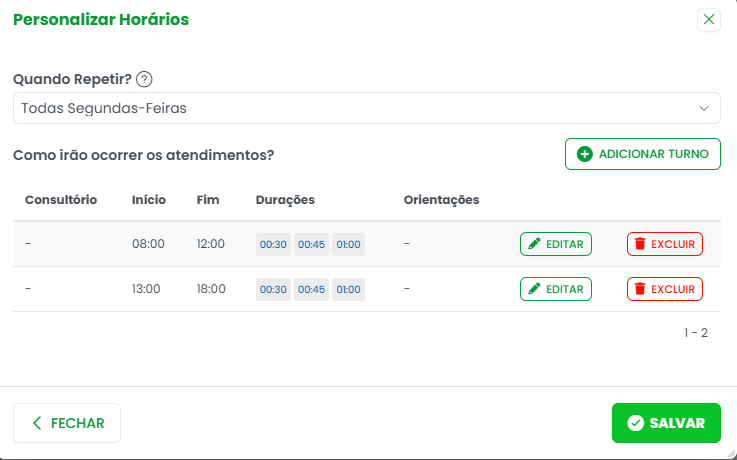Delete the 13:00 to 18:00 shift
737x460 pixels.
point(664,289)
